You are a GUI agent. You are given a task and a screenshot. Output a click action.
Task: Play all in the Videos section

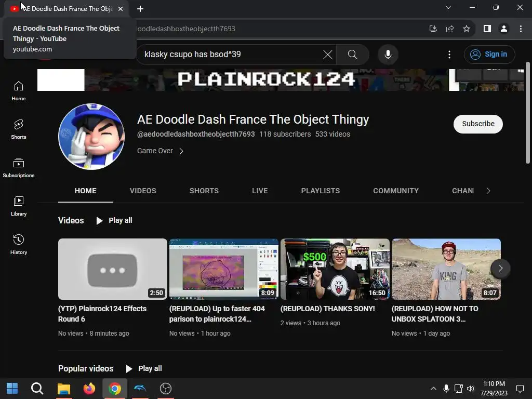click(114, 220)
